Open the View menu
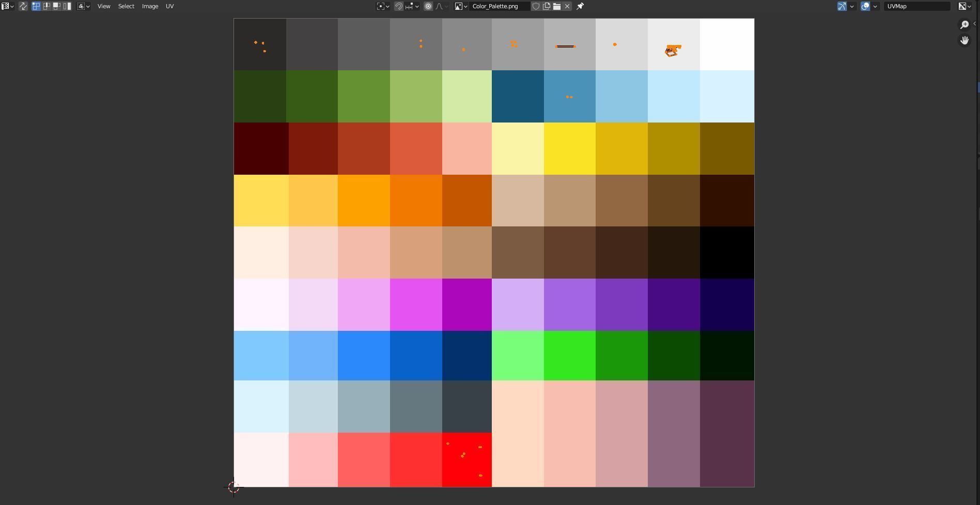Screen dimensions: 980x505 coord(104,6)
